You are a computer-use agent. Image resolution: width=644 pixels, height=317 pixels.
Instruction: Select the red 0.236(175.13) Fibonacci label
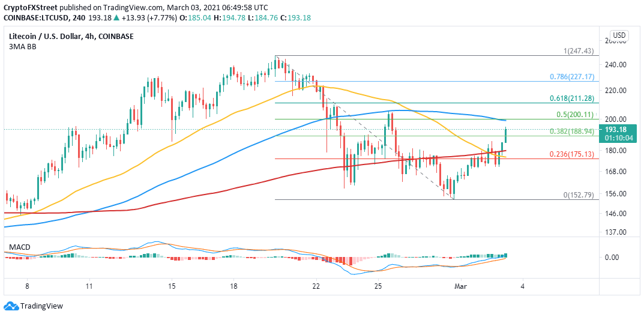[571, 154]
